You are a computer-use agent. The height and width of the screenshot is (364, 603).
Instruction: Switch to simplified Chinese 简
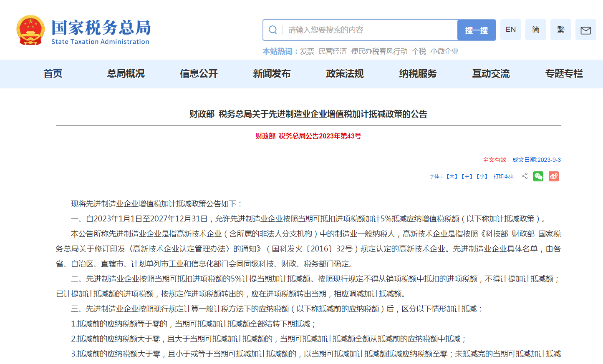pos(536,30)
